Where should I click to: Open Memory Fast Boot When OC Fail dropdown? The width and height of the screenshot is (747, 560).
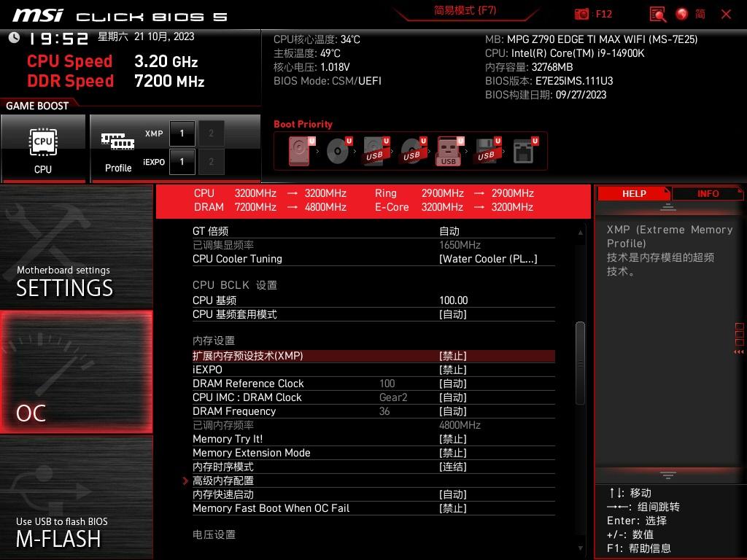(452, 508)
